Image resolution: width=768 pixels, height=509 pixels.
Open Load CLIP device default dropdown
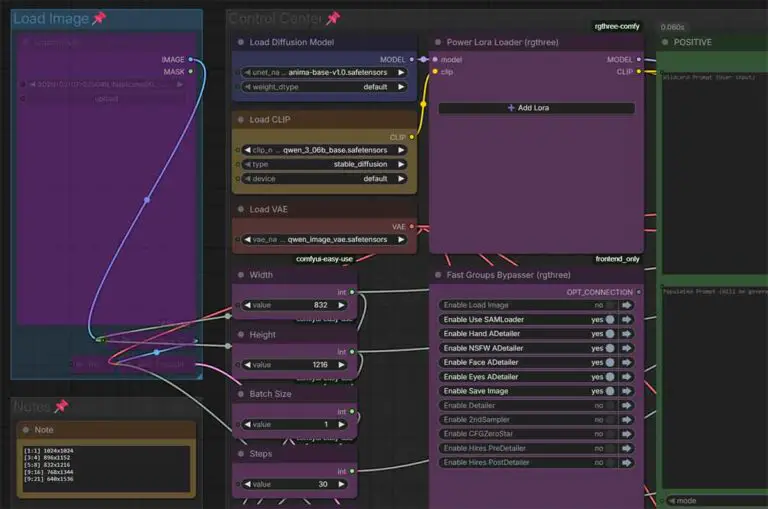point(324,179)
